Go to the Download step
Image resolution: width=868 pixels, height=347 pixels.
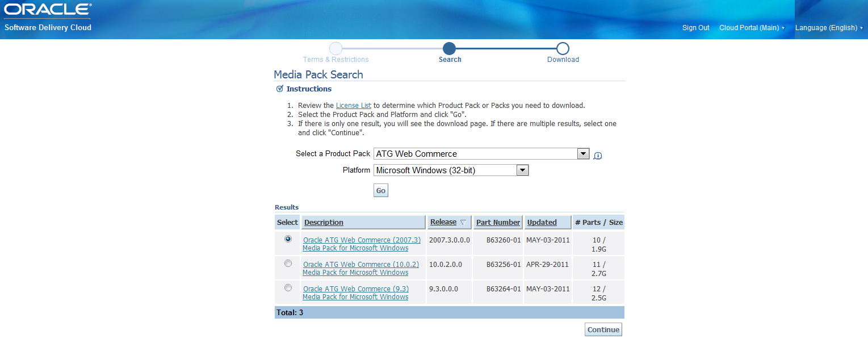(563, 60)
